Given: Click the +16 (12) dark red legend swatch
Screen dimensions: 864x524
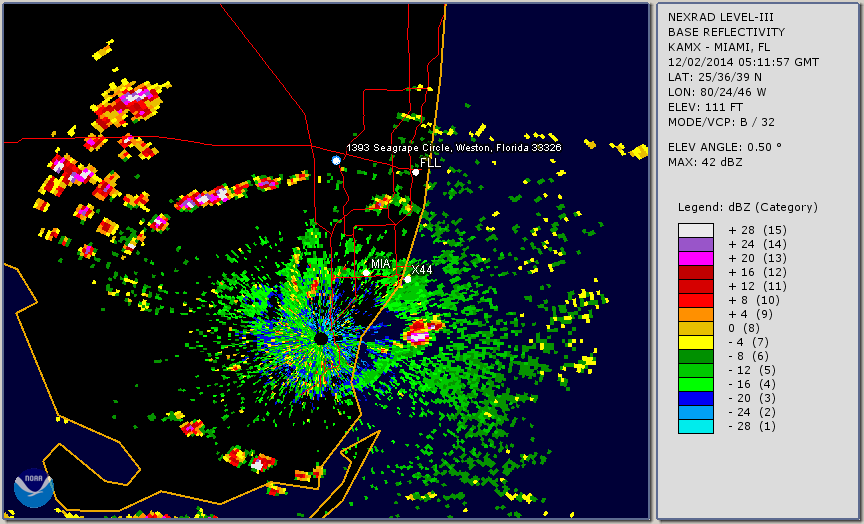Looking at the screenshot, I should [x=696, y=273].
